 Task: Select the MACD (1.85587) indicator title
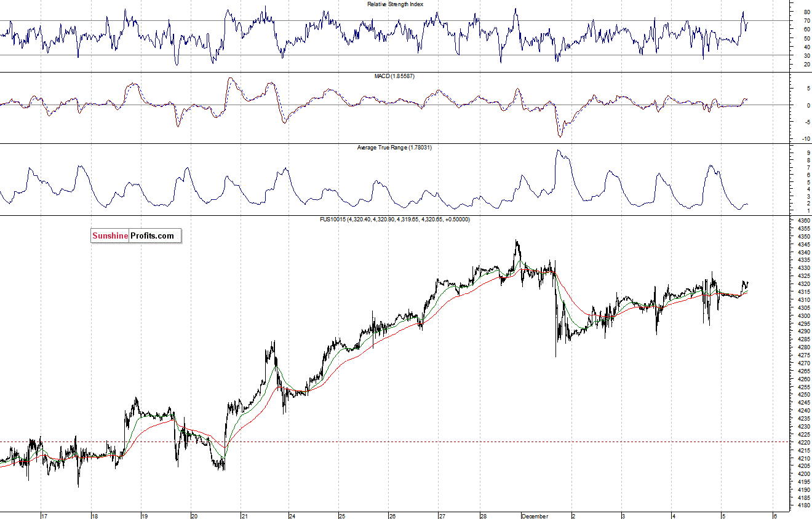pos(396,76)
